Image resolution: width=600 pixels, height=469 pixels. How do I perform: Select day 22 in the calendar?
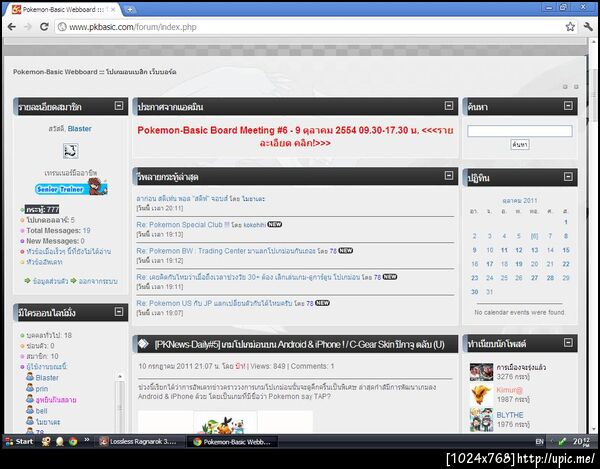566,264
